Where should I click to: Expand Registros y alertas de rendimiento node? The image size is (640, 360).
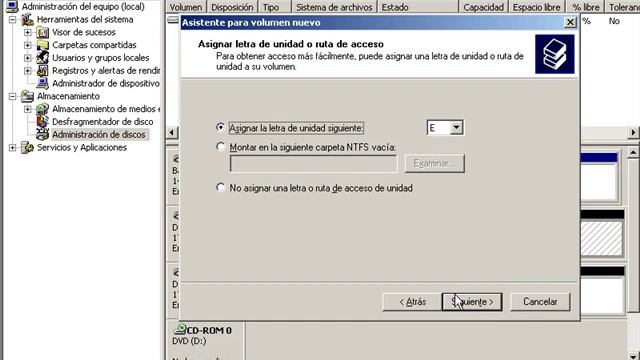point(27,71)
